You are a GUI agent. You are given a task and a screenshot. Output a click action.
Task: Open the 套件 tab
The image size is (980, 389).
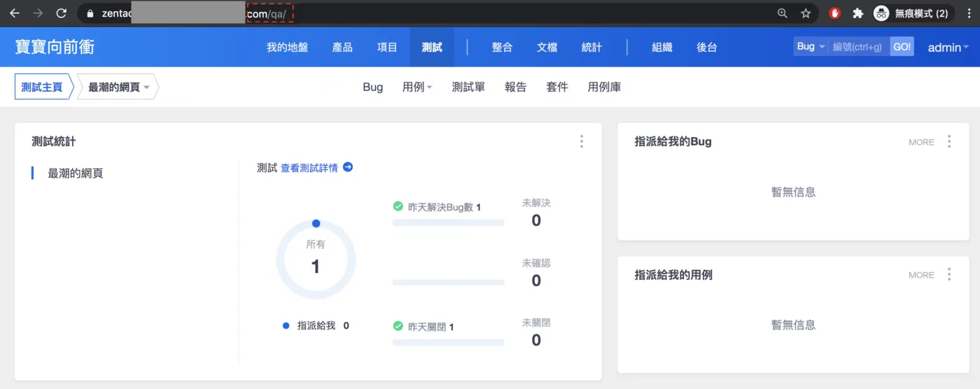pos(557,87)
